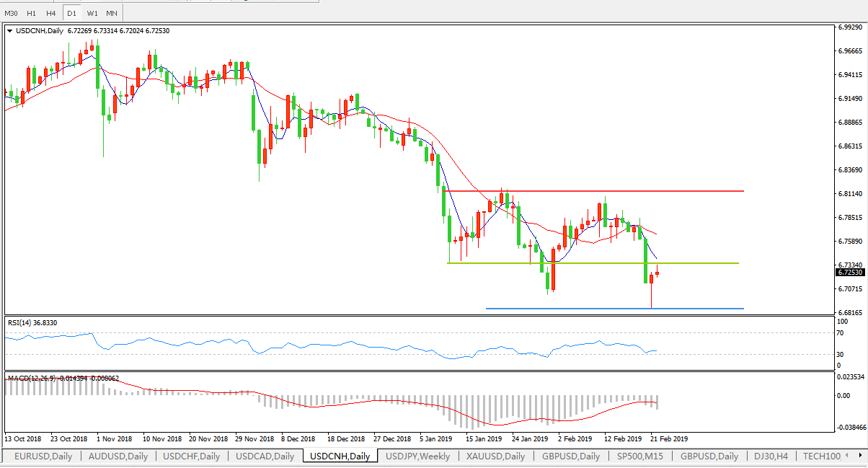This screenshot has width=868, height=468.
Task: Select the H1 timeframe button
Action: coord(31,13)
